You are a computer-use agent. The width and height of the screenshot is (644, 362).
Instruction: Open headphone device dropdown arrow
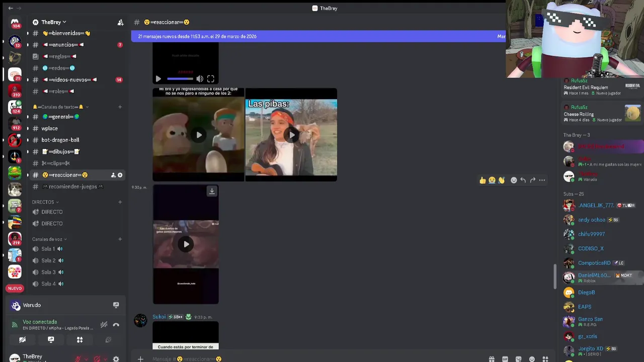[105, 359]
